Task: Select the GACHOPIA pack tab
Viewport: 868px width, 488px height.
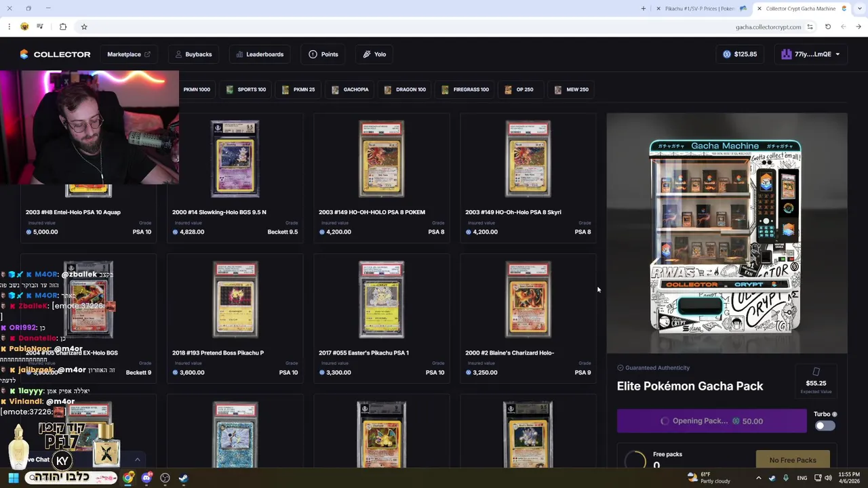Action: click(350, 89)
